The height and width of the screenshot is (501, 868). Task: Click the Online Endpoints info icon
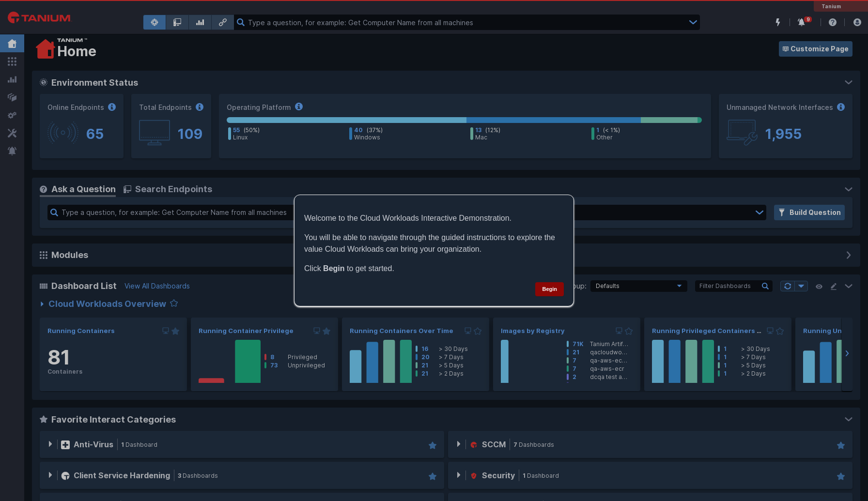coord(112,107)
